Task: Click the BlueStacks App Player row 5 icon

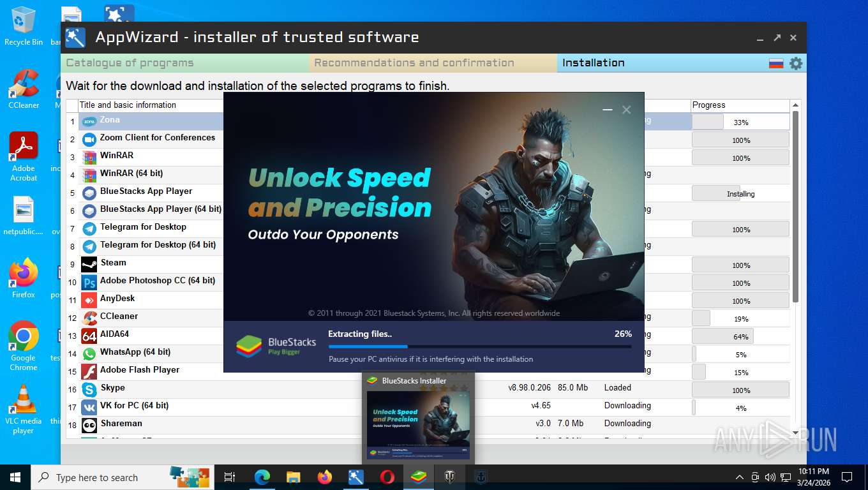Action: coord(89,193)
